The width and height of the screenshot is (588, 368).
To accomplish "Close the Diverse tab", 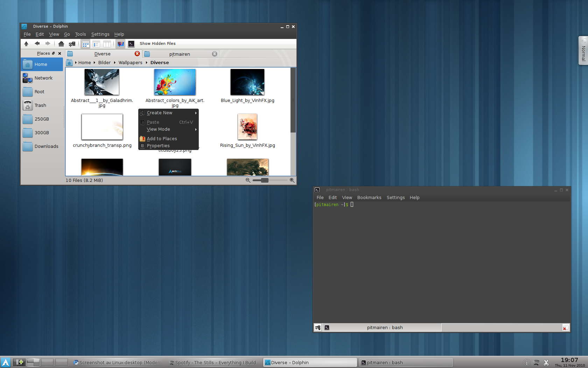I will pyautogui.click(x=137, y=54).
